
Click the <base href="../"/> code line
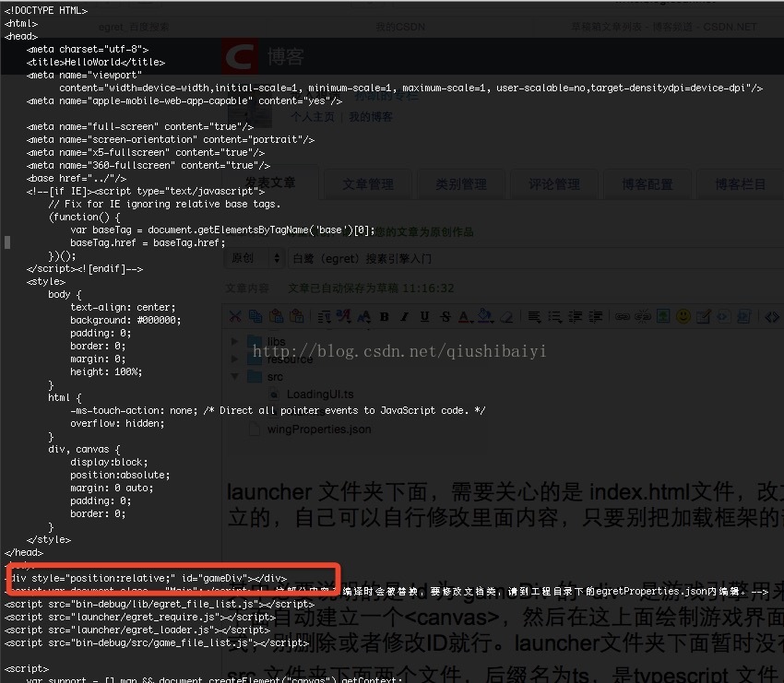(x=77, y=178)
